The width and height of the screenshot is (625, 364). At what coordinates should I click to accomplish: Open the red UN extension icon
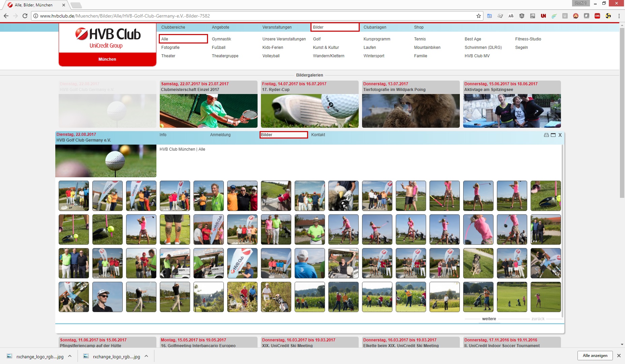point(543,16)
